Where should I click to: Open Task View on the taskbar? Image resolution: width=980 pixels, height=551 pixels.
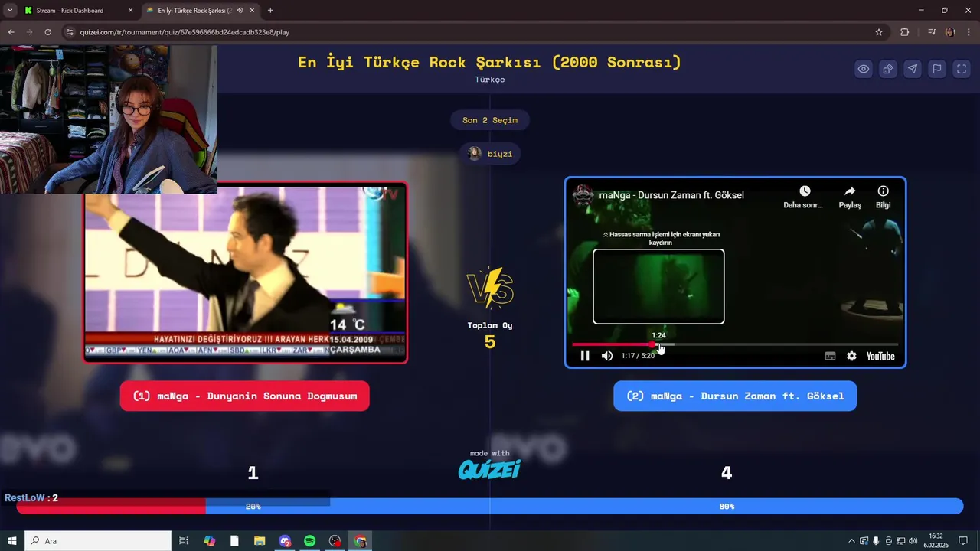coord(184,541)
